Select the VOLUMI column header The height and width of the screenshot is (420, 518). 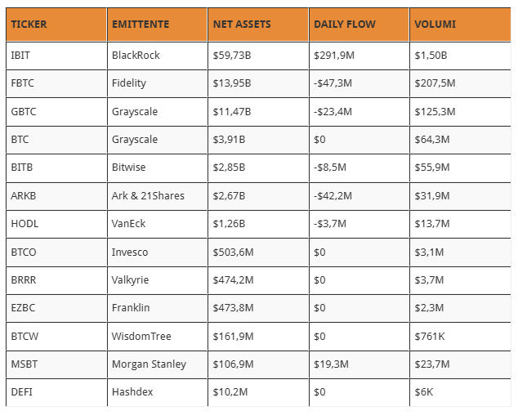coord(460,25)
